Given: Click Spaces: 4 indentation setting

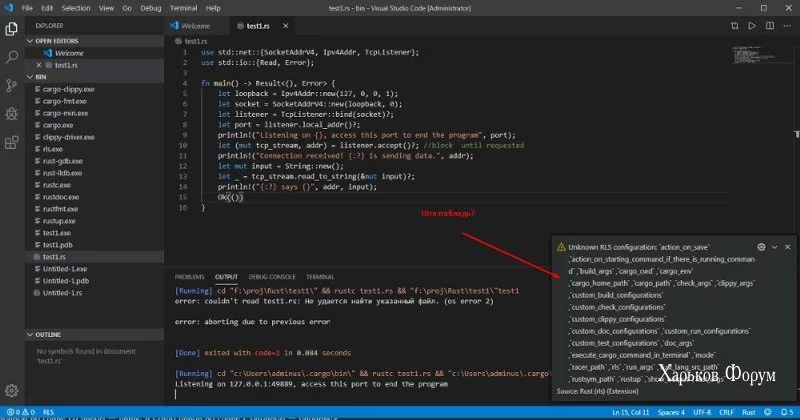Looking at the screenshot, I should (671, 412).
